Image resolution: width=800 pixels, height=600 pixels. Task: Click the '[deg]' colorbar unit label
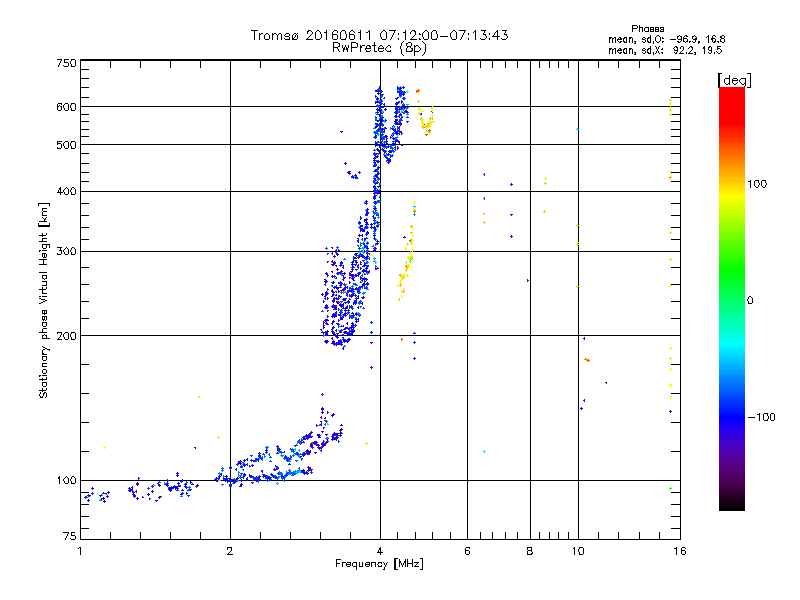734,80
